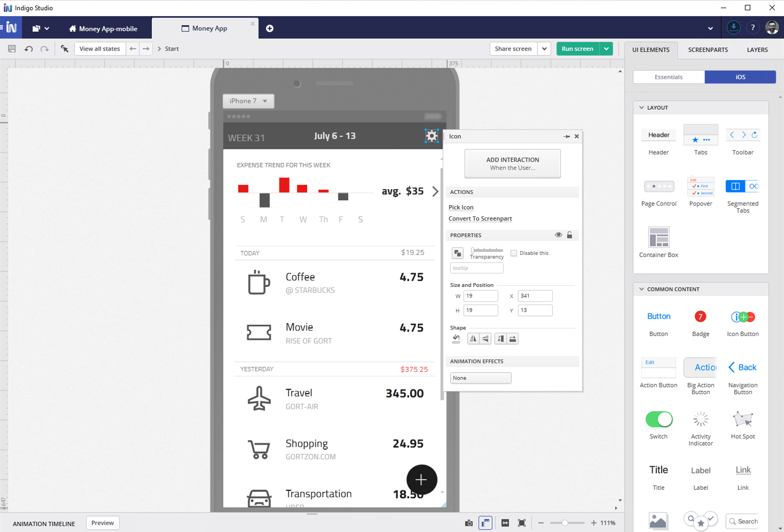784x532 pixels.
Task: Open the project files dropdown in top bar
Action: point(41,29)
